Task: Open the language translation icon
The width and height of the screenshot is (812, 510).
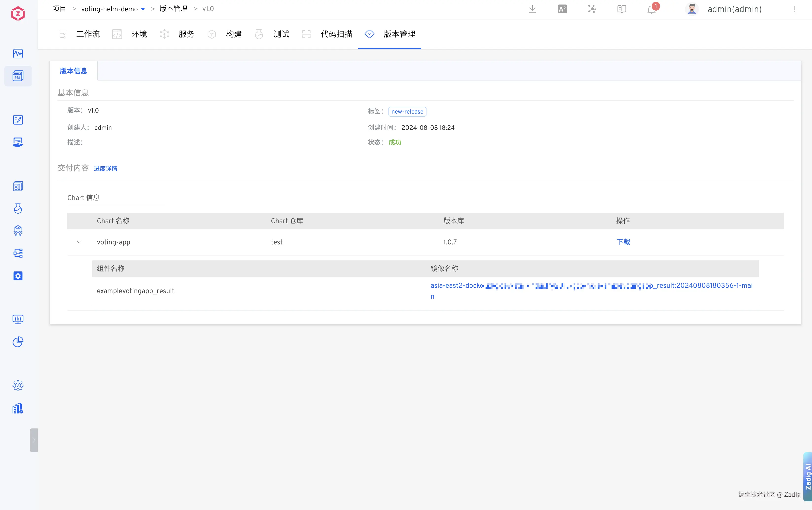Action: tap(562, 9)
